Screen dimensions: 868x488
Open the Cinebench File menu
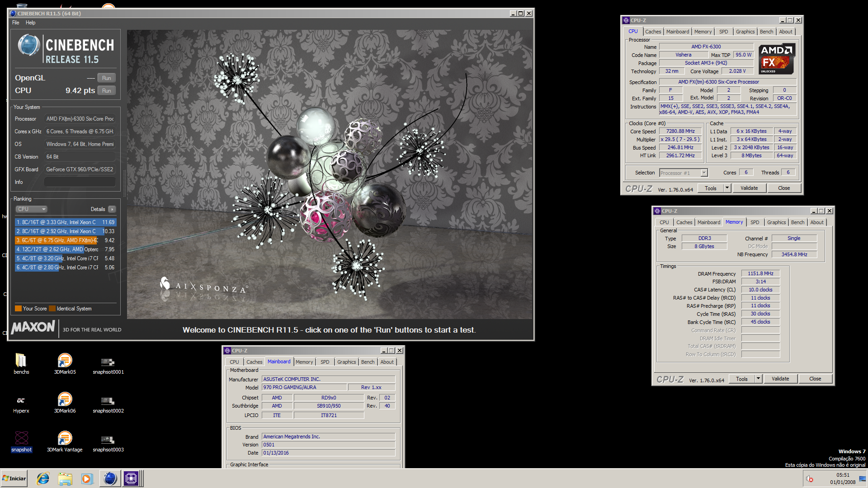[16, 23]
